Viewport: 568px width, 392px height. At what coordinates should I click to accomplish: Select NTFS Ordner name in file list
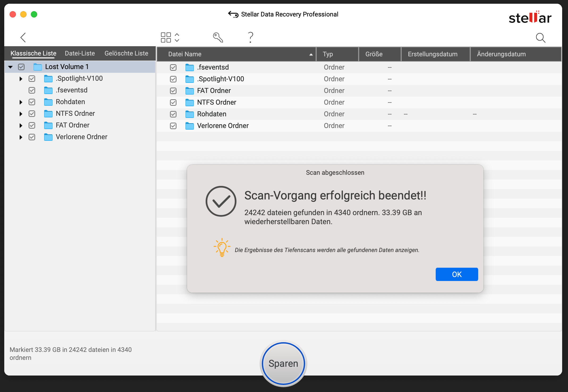click(x=217, y=103)
